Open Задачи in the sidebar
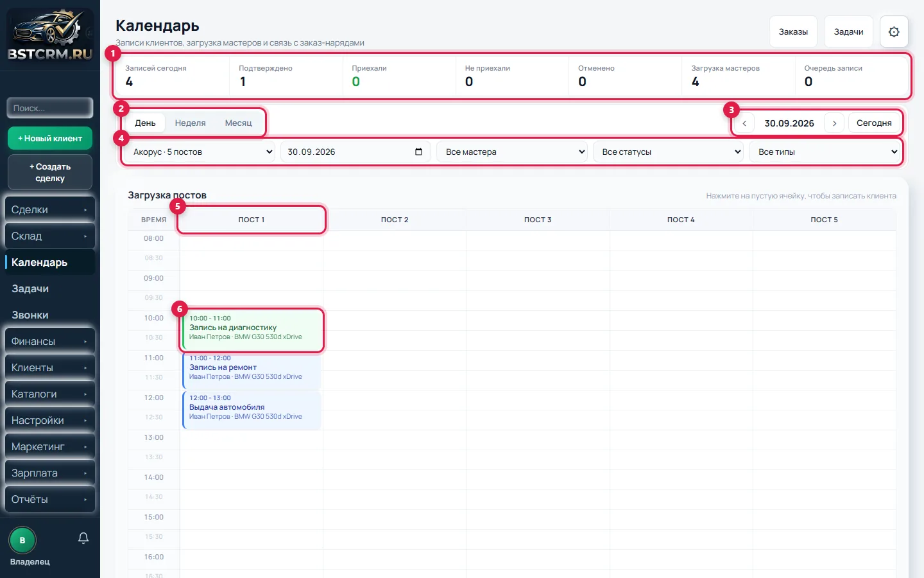This screenshot has width=924, height=578. [50, 289]
